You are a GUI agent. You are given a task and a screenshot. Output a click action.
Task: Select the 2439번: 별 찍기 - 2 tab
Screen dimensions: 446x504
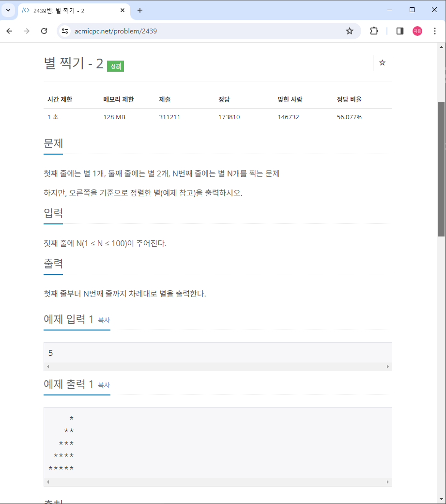click(74, 11)
